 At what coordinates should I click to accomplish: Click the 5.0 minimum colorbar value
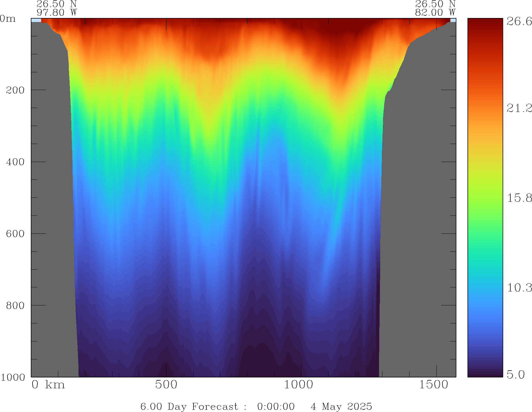[515, 374]
